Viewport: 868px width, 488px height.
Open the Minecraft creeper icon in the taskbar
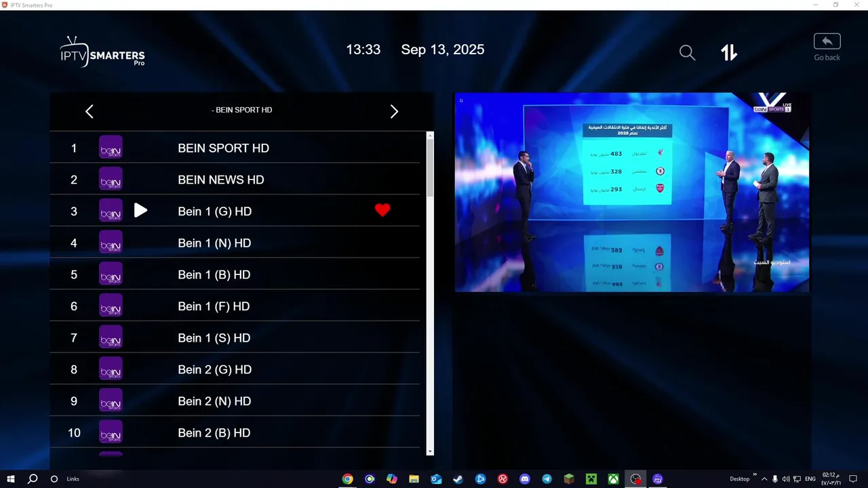point(591,479)
